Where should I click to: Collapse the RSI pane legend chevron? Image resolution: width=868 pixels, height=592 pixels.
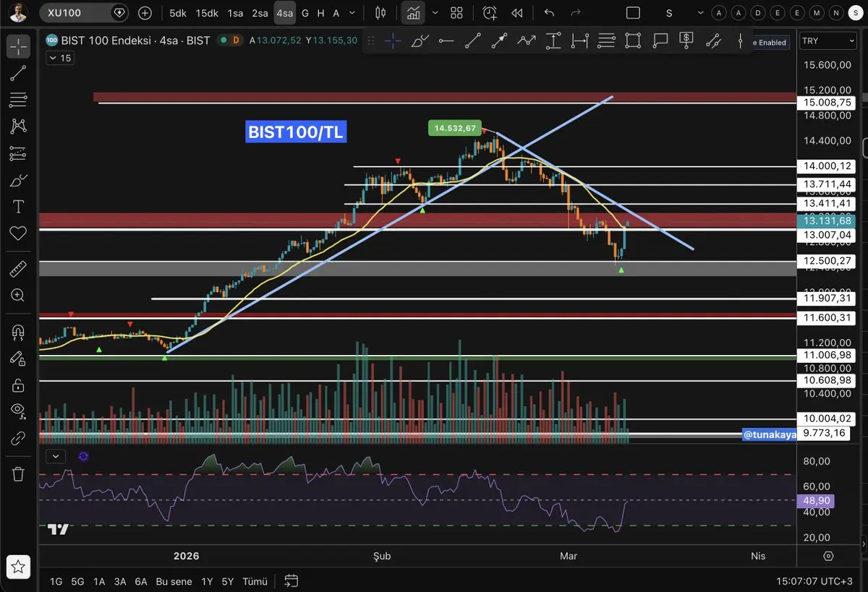[56, 456]
